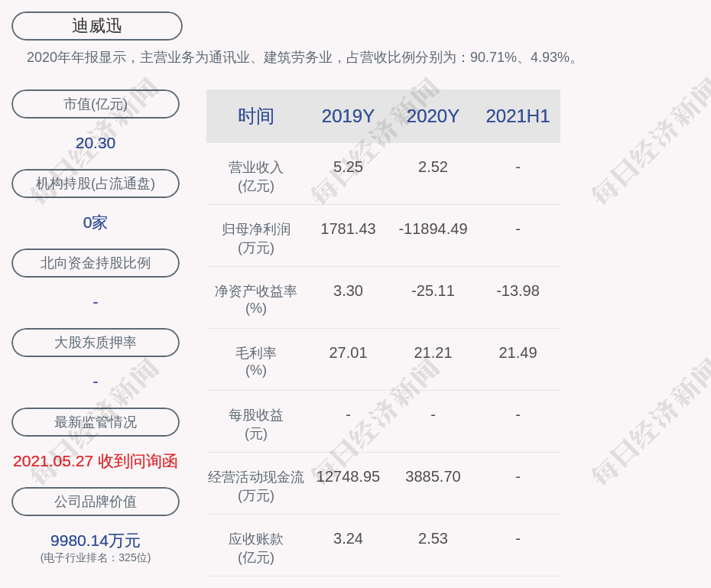Select the gross margin value 21.49

[518, 352]
